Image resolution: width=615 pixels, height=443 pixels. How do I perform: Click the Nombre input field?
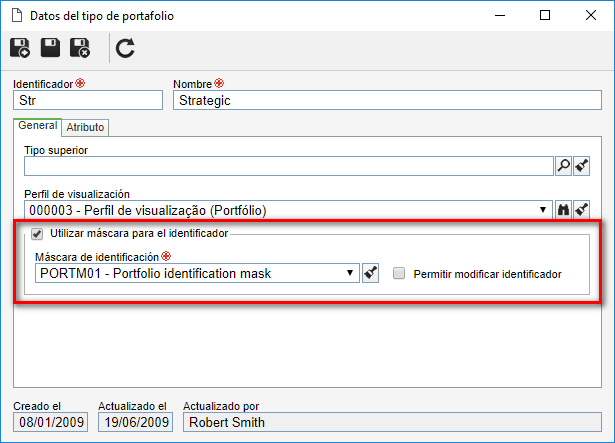(387, 100)
